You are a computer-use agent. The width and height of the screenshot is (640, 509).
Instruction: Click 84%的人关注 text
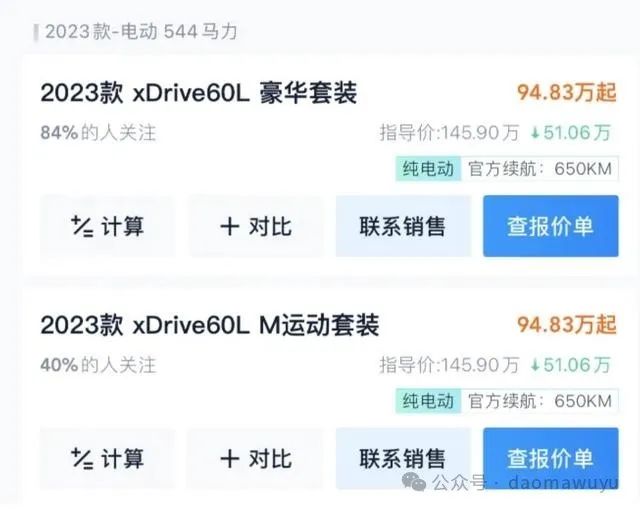pyautogui.click(x=98, y=133)
